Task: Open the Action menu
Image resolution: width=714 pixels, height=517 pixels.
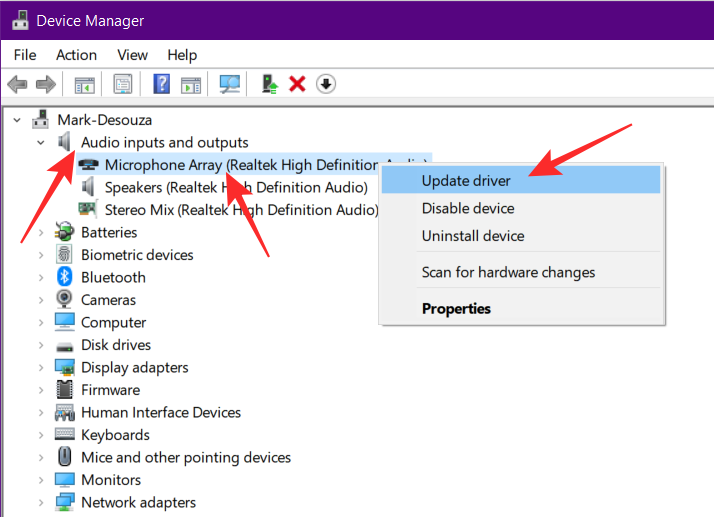Action: [x=76, y=55]
